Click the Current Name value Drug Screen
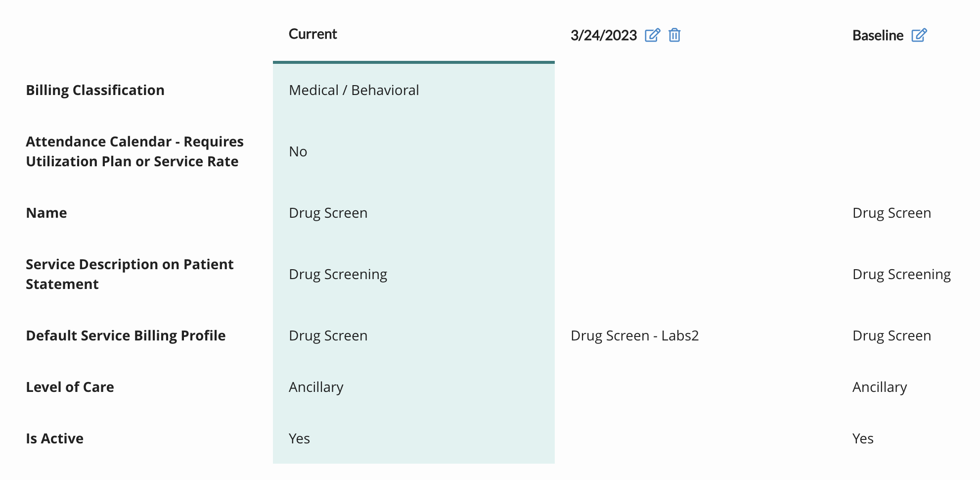The width and height of the screenshot is (980, 480). [x=328, y=213]
